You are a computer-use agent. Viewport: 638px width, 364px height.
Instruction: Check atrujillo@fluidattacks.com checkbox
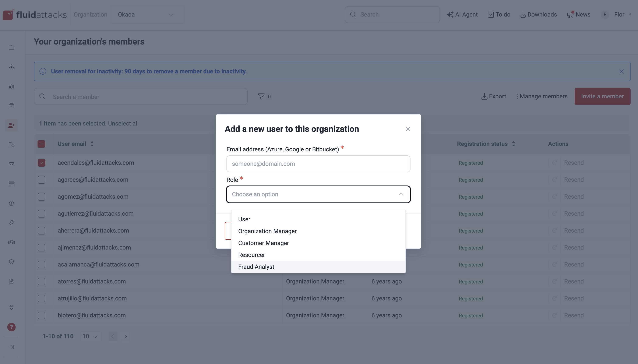coord(42,298)
